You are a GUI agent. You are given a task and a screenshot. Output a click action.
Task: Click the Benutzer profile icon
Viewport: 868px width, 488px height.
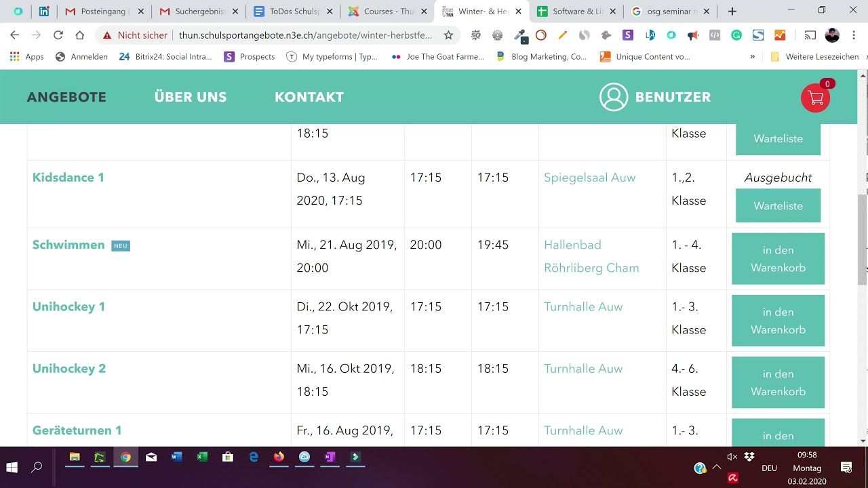pyautogui.click(x=614, y=97)
